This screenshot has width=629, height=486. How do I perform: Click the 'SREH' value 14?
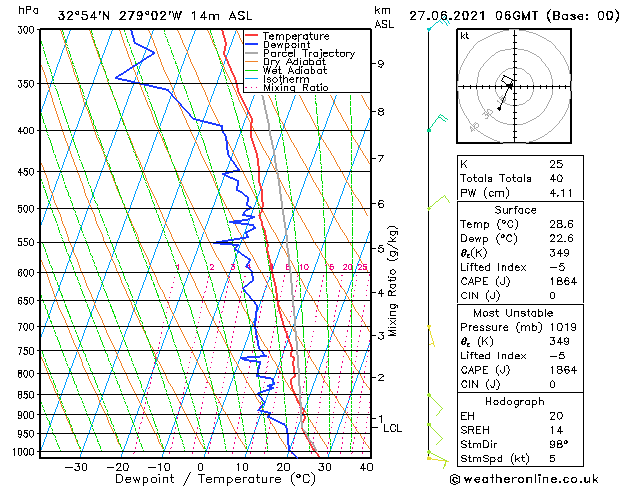pos(556,430)
